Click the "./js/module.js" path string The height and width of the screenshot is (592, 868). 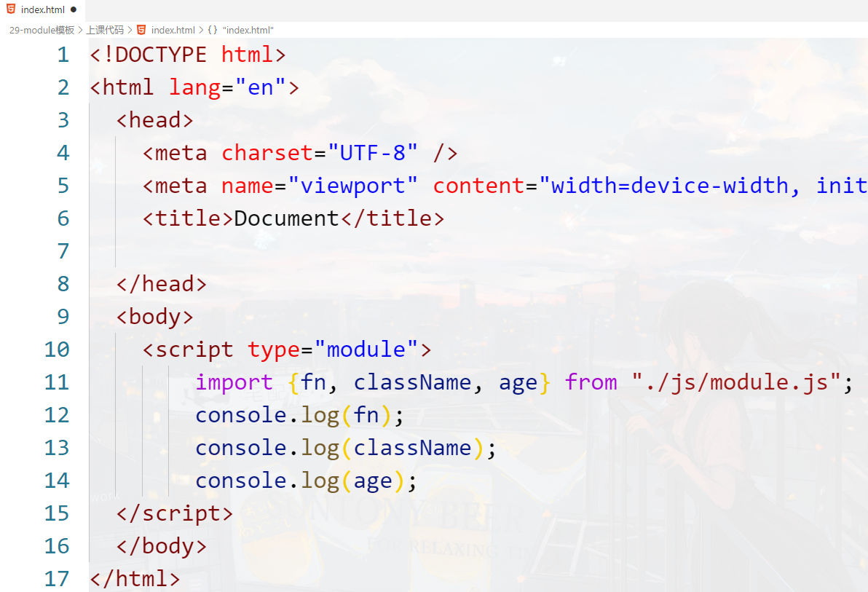(735, 382)
